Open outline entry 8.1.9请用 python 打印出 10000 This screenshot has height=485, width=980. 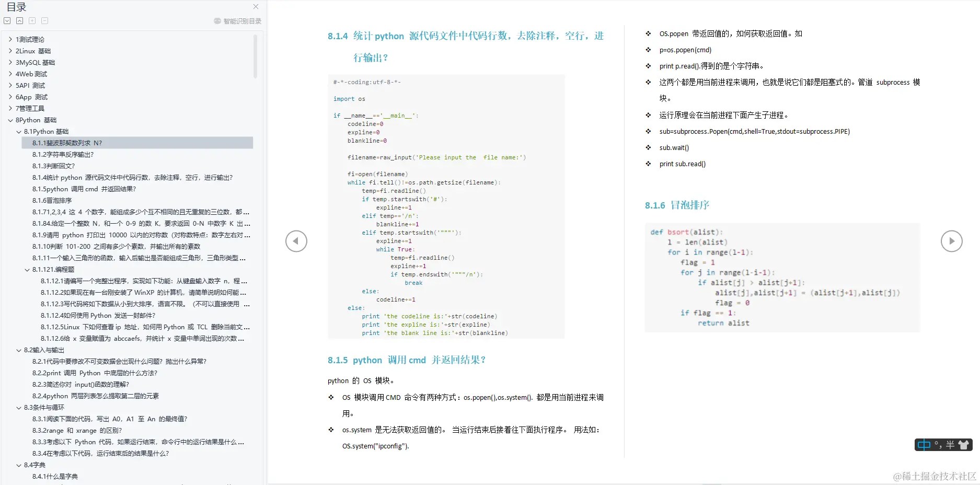coord(141,235)
